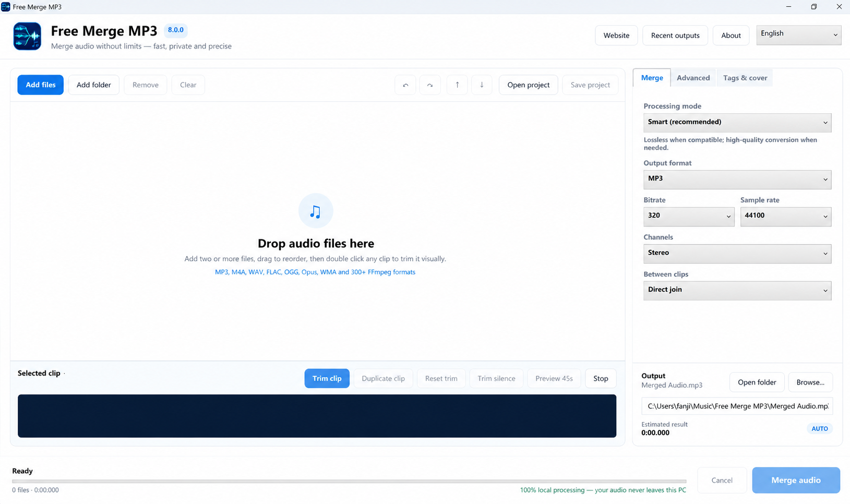The width and height of the screenshot is (850, 504).
Task: Expand the Bitrate dropdown
Action: [x=689, y=216]
